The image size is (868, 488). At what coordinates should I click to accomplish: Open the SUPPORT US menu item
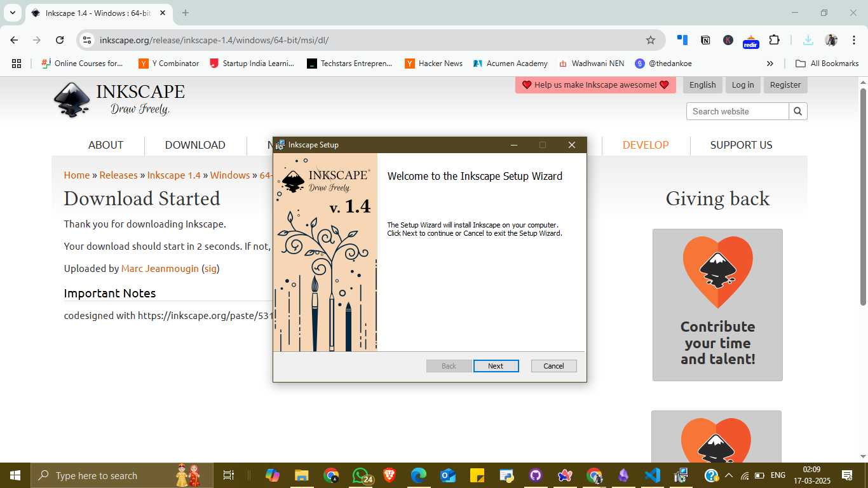coord(741,145)
